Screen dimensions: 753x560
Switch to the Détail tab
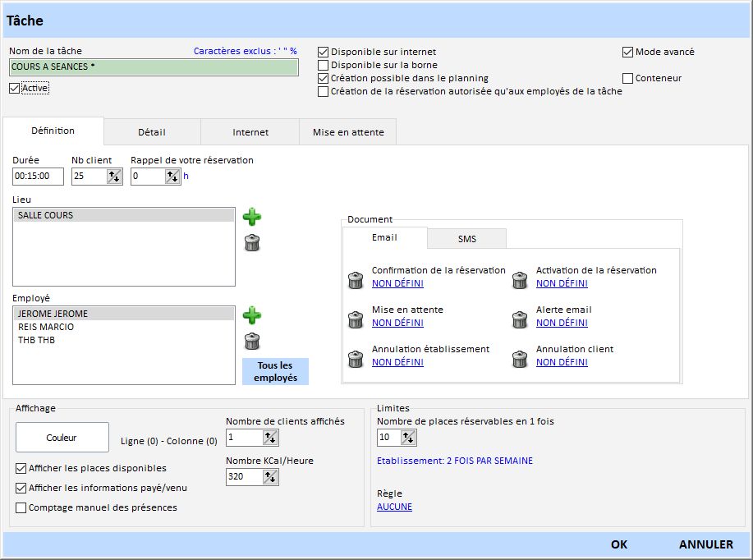tap(151, 132)
